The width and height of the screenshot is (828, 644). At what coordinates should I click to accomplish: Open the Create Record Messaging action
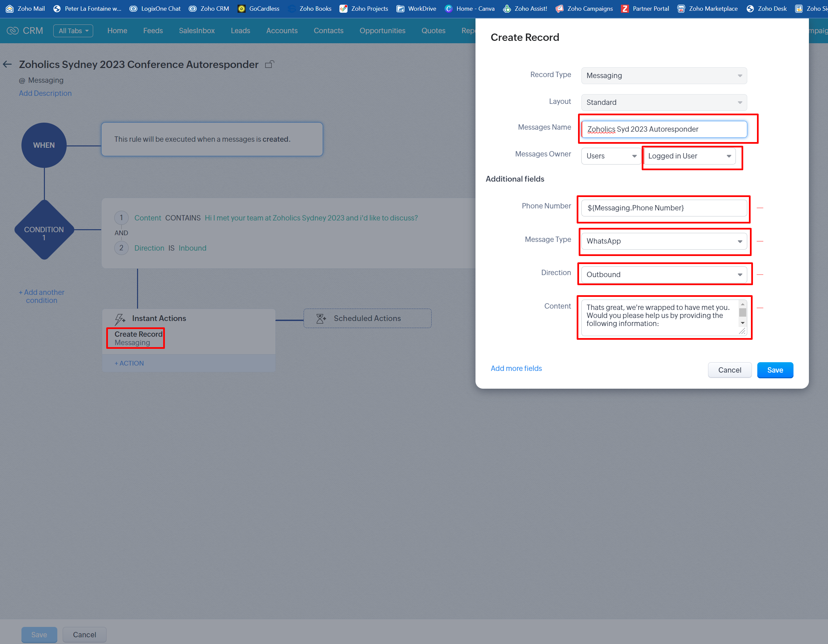click(138, 338)
